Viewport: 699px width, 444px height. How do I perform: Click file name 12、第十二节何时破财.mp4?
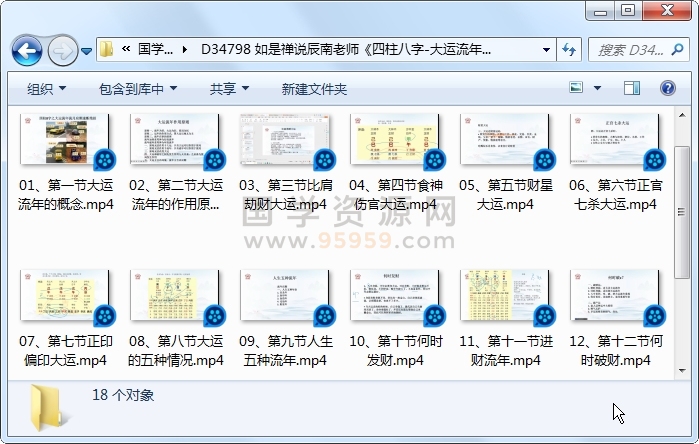tap(616, 350)
